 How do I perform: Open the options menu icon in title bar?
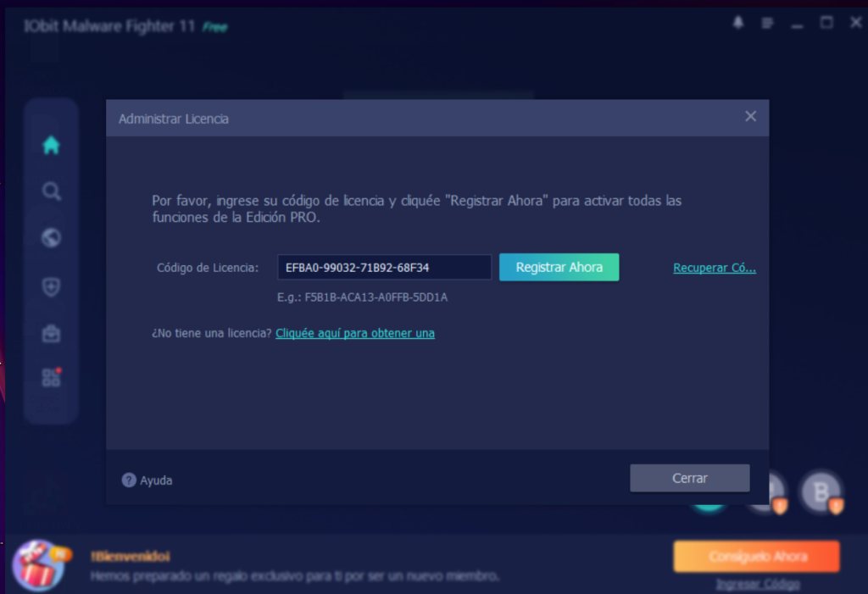767,23
